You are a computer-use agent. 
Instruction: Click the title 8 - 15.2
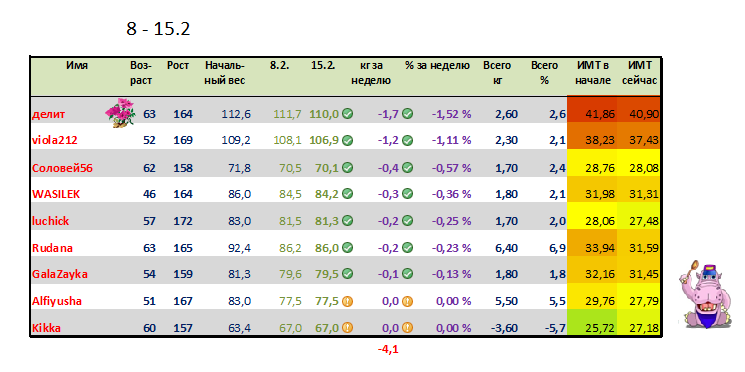(x=158, y=29)
